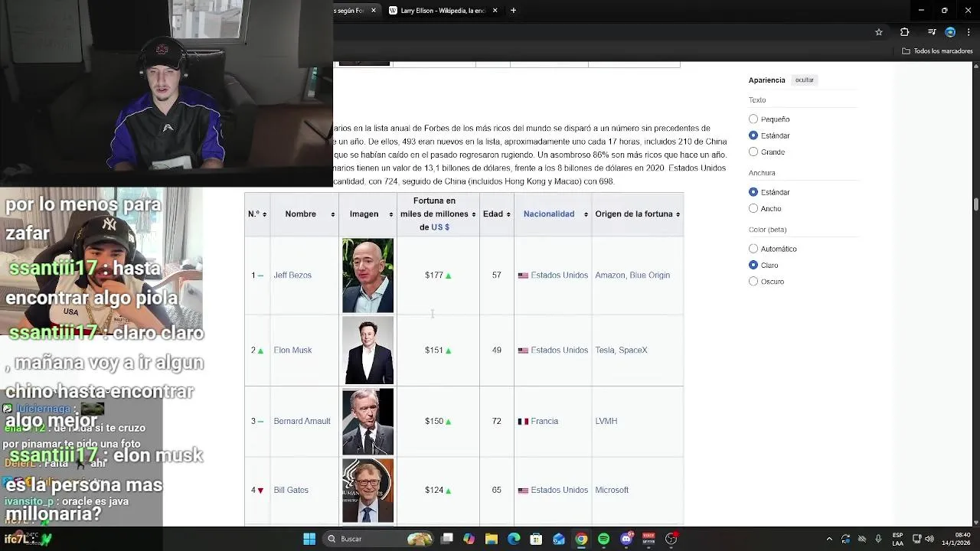The width and height of the screenshot is (980, 551).
Task: Open Jeff Bezos link
Action: [292, 275]
